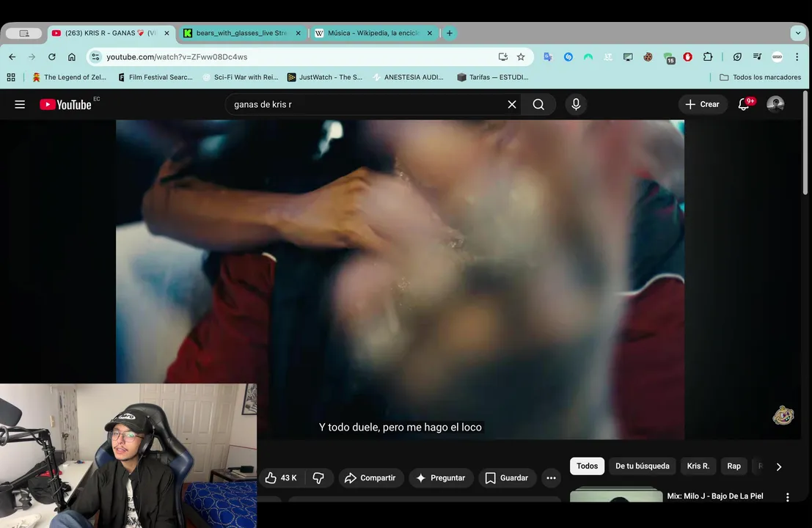This screenshot has width=812, height=528.
Task: Click the Guardar button
Action: pyautogui.click(x=507, y=478)
